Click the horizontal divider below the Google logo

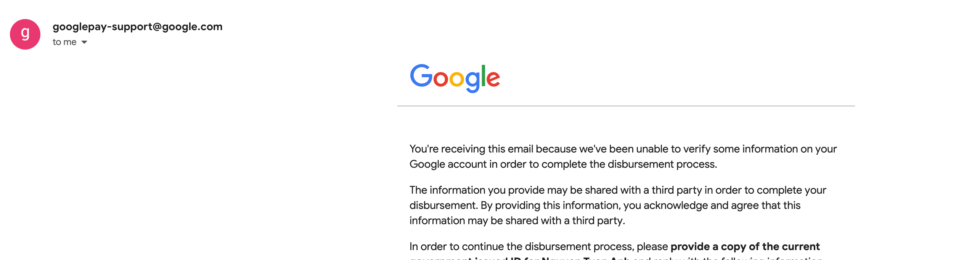pos(626,106)
